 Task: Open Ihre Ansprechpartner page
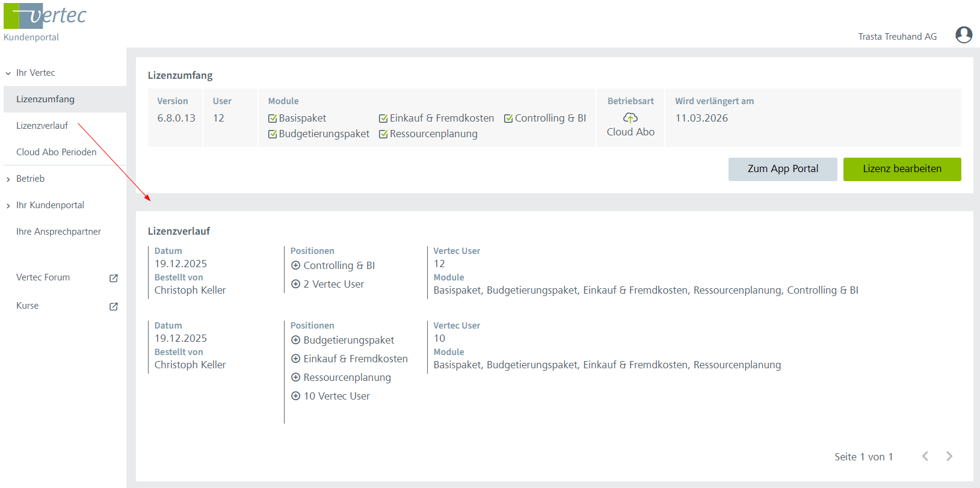(58, 232)
